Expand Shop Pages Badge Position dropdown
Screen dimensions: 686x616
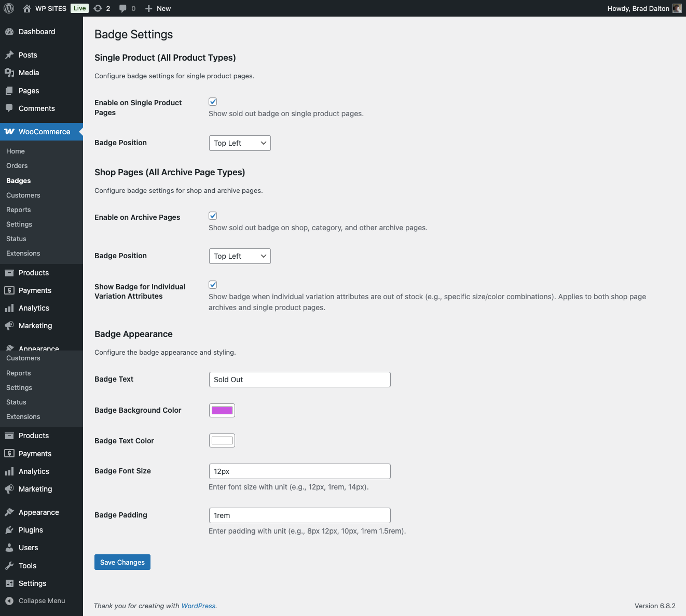[x=240, y=256]
